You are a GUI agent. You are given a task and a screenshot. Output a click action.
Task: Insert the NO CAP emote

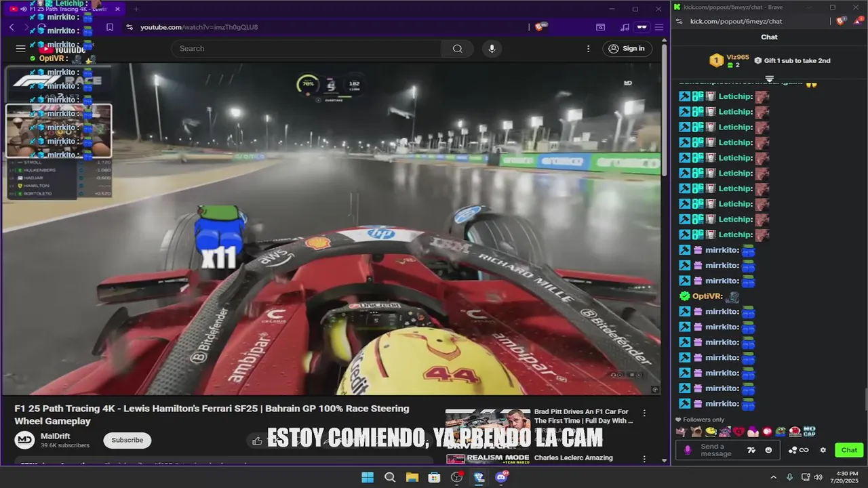tap(809, 432)
